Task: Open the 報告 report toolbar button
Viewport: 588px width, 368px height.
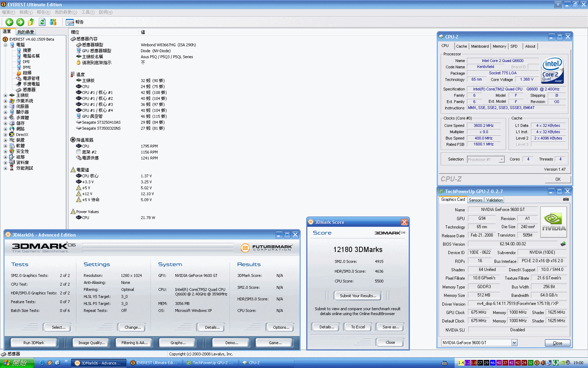Action: pos(75,22)
